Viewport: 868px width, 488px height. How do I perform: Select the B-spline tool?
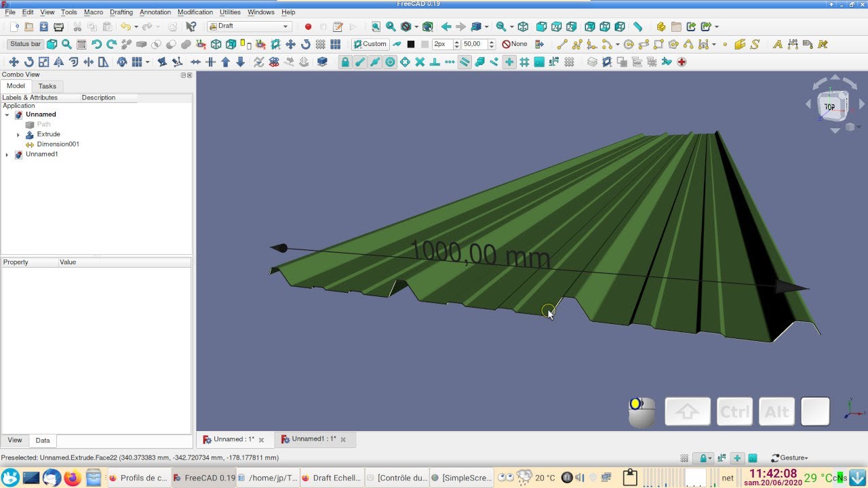click(688, 44)
